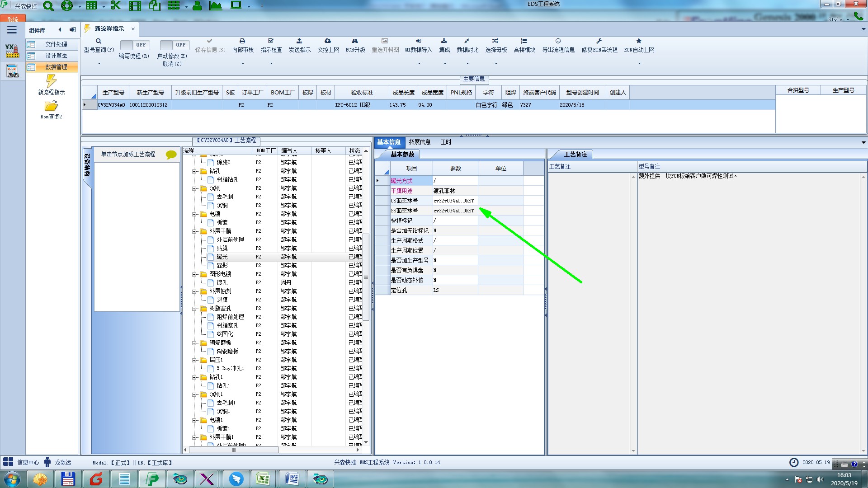The width and height of the screenshot is (868, 488).
Task: Click the scissors icon in top toolbar
Action: [x=116, y=5]
